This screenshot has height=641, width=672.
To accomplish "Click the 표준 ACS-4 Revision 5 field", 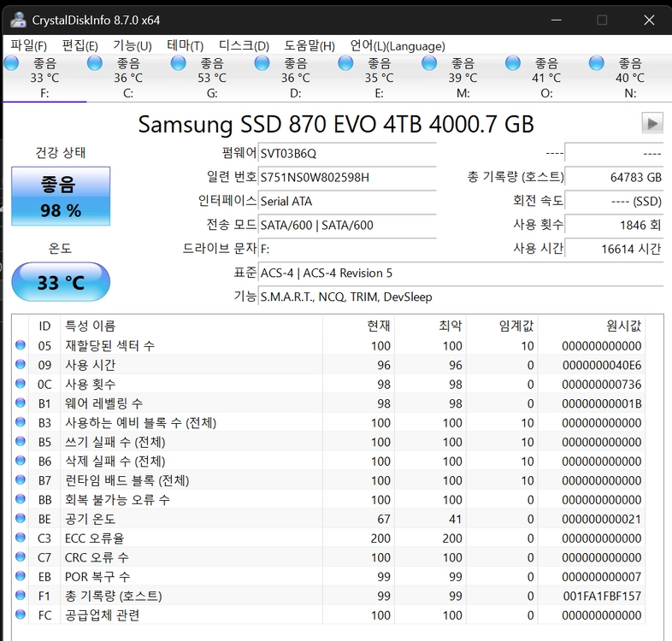I will (x=461, y=273).
